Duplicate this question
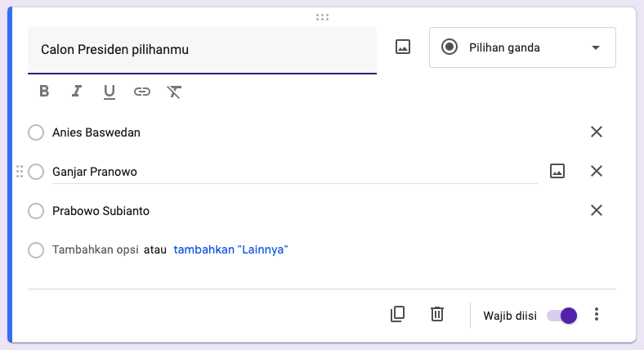The image size is (644, 350). (x=397, y=314)
